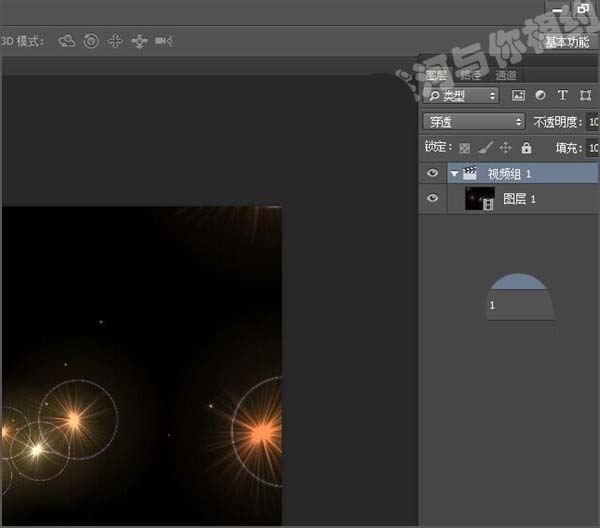
Task: Filter layers by pixel image type
Action: 518,96
